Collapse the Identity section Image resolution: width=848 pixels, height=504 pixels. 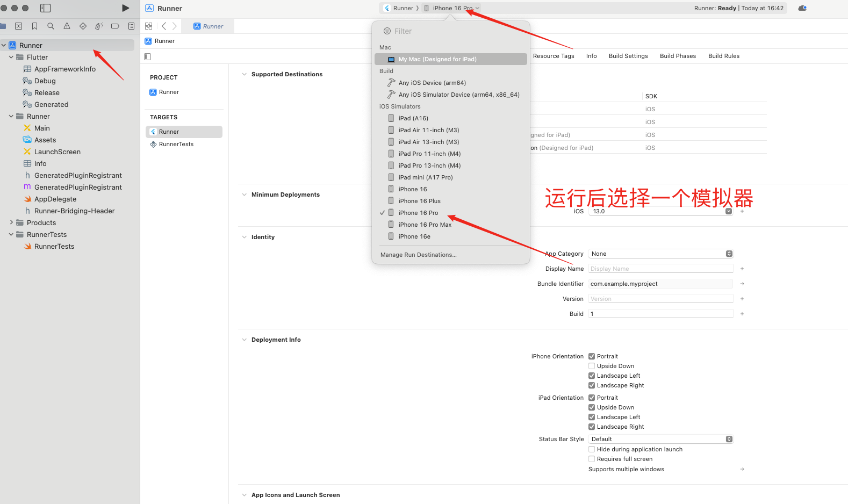245,237
